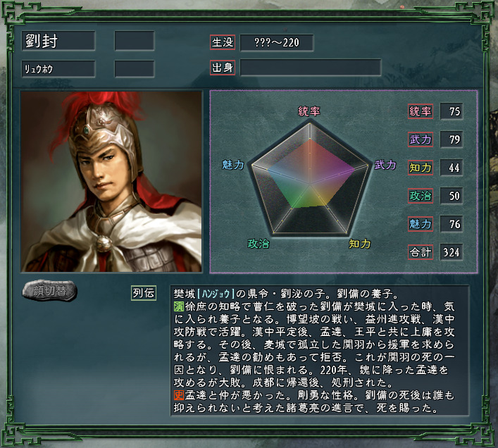Image resolution: width=498 pixels, height=448 pixels.
Task: Click the リュウホウ reading field
Action: pyautogui.click(x=58, y=68)
